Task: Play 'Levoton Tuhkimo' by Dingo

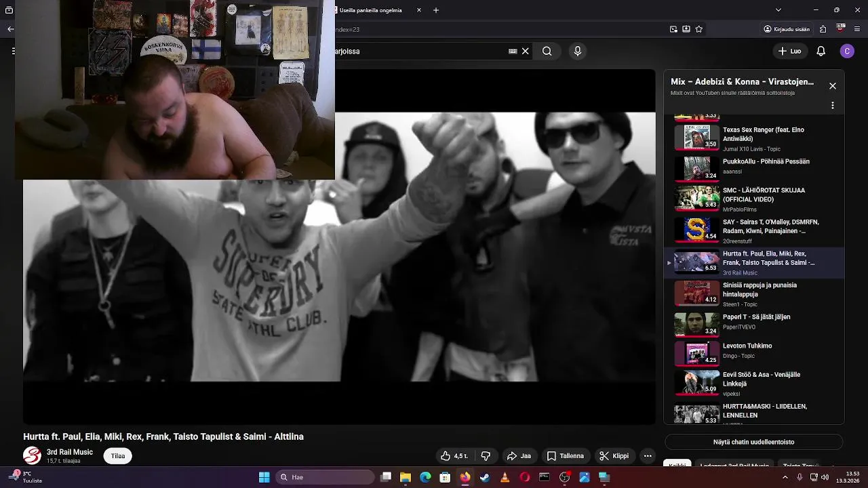Action: pos(754,352)
